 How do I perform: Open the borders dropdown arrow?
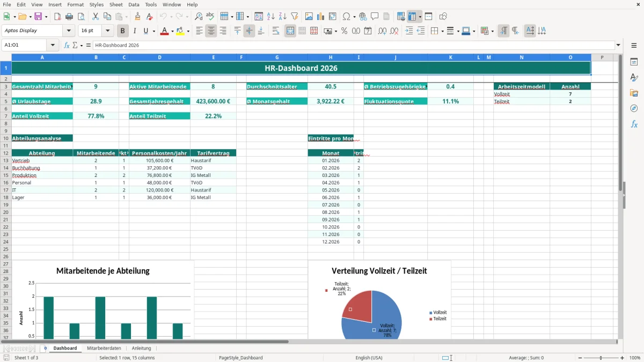(442, 31)
